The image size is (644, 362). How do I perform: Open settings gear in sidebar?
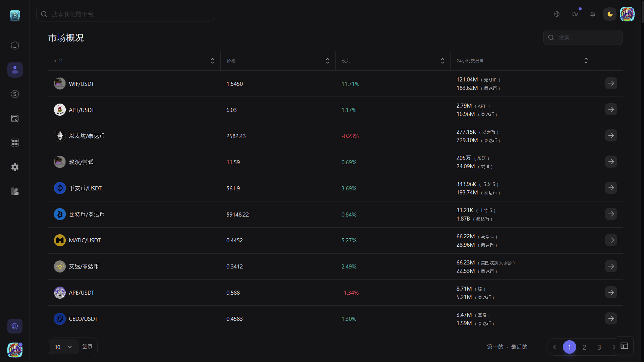(15, 167)
